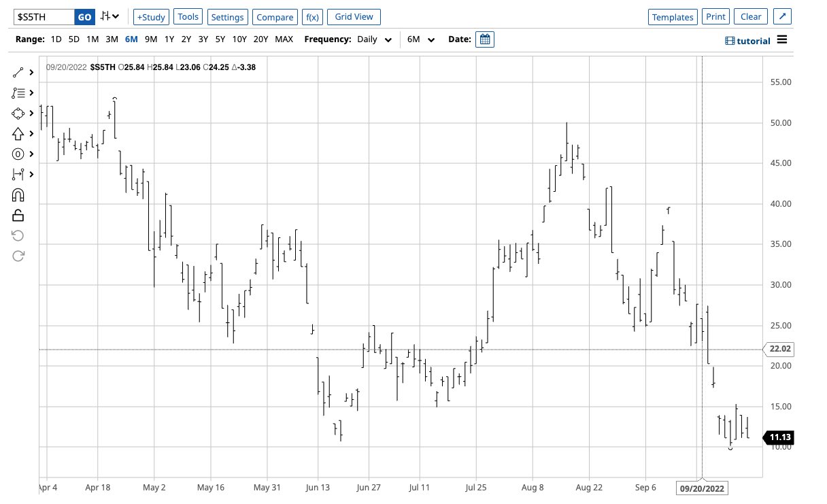Image resolution: width=827 pixels, height=504 pixels.
Task: Click the 55.00 price axis label
Action: 781,82
